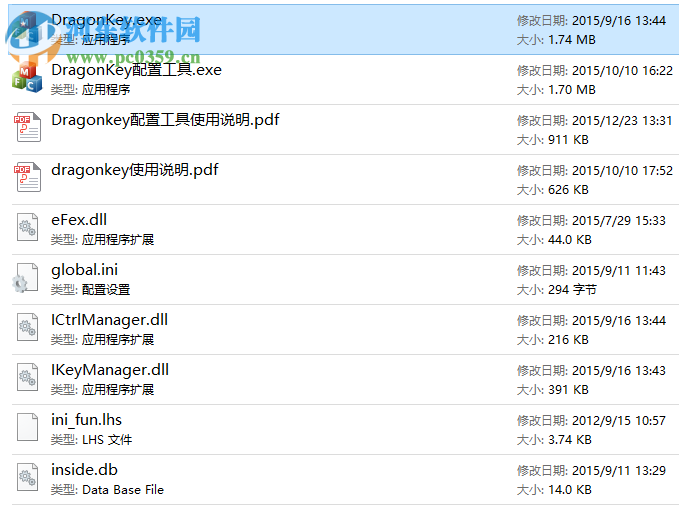Image resolution: width=679 pixels, height=506 pixels.
Task: Select the blank icon of ini_fun.lhs
Action: click(x=28, y=427)
